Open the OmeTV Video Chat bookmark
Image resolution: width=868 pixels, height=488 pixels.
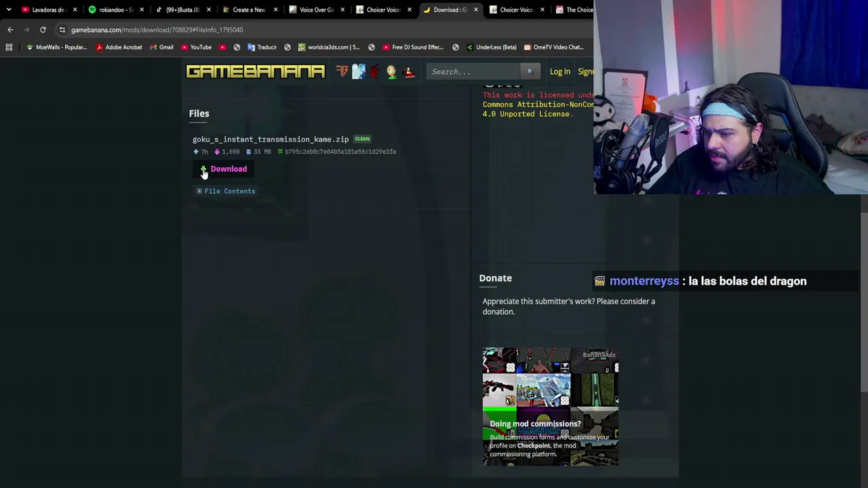(553, 47)
